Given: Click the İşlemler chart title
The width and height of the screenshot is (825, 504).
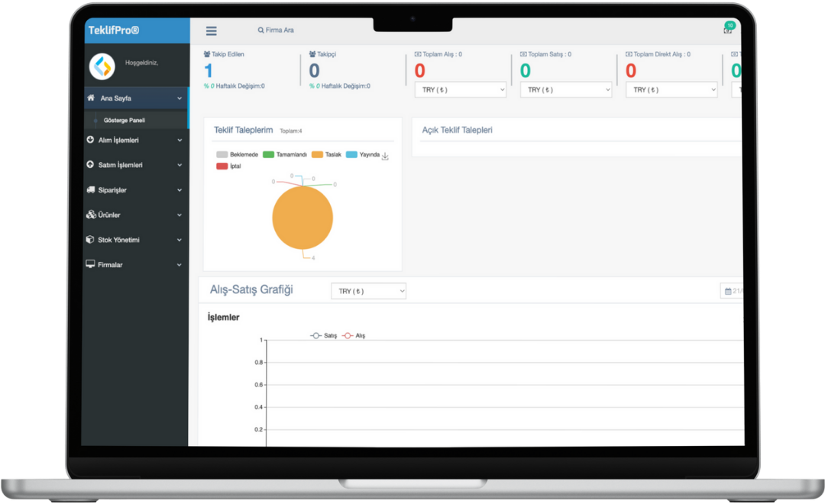Looking at the screenshot, I should click(x=223, y=317).
